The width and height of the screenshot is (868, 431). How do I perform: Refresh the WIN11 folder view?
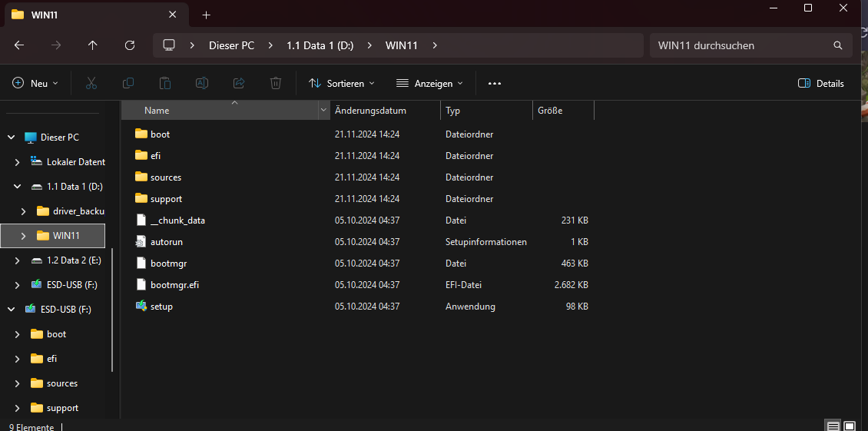pos(130,45)
